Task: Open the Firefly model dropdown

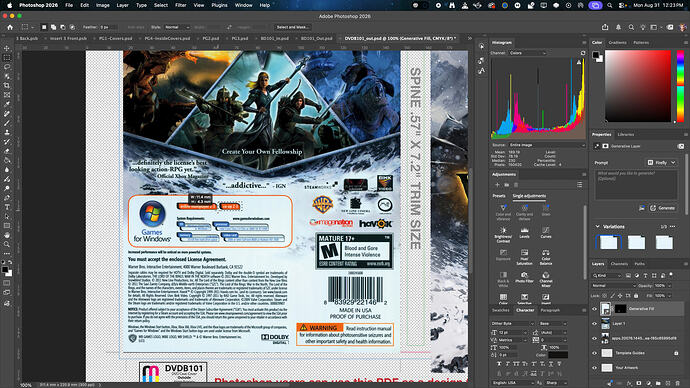Action: tap(661, 162)
